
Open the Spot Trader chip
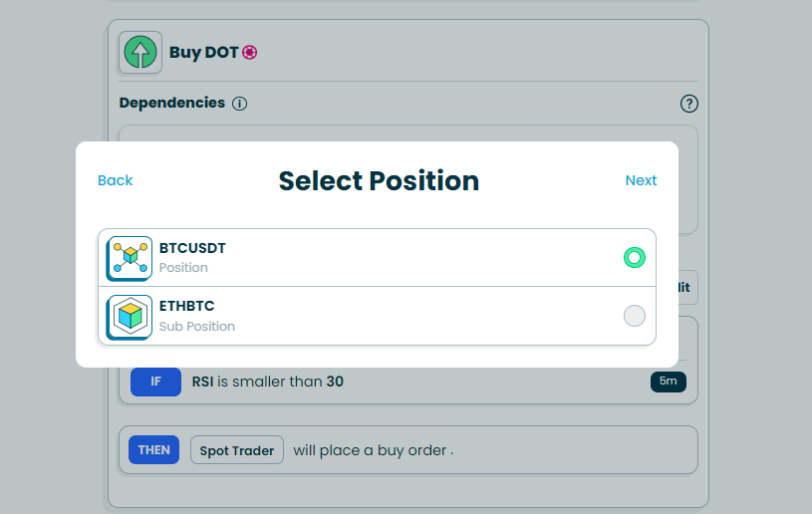point(237,450)
